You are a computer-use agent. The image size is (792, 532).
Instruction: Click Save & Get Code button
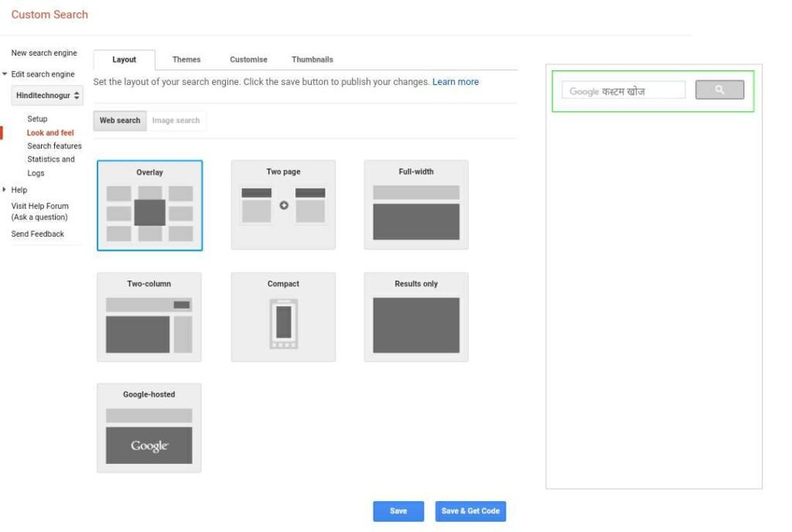[x=470, y=511]
